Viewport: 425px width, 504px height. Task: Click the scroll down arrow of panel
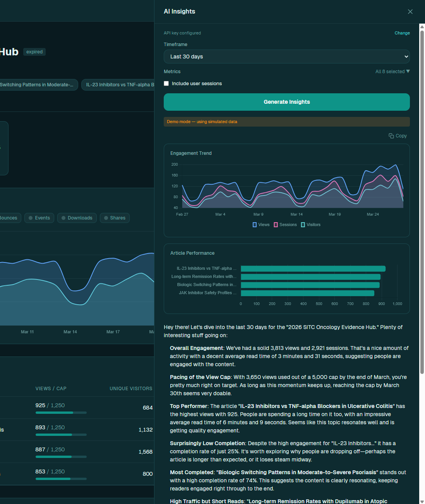pos(422,501)
